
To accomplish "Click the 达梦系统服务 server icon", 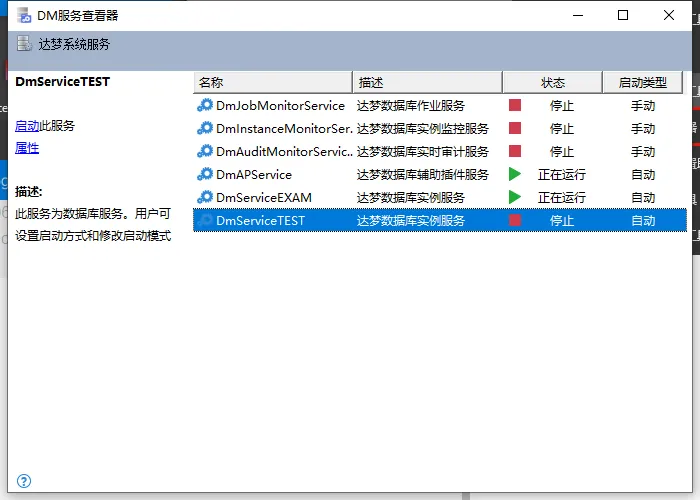I will (24, 44).
